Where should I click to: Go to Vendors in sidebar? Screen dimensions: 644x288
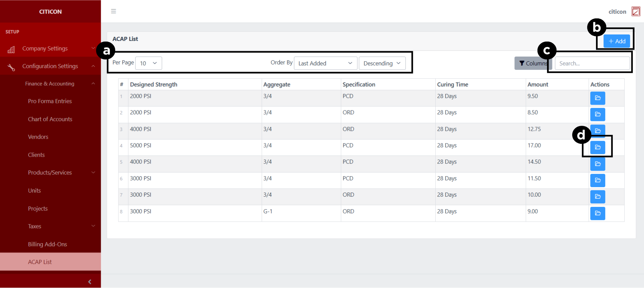click(x=38, y=137)
